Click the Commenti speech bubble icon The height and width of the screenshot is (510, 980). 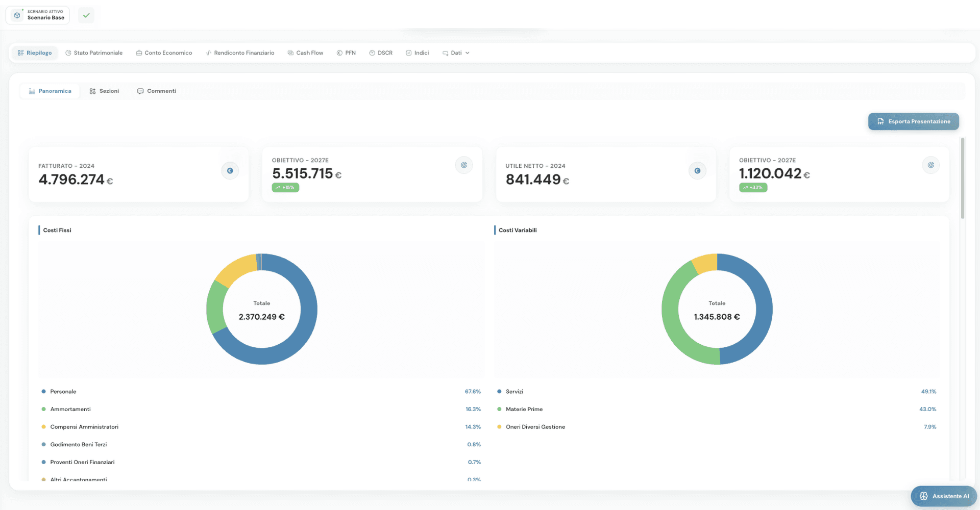(140, 91)
